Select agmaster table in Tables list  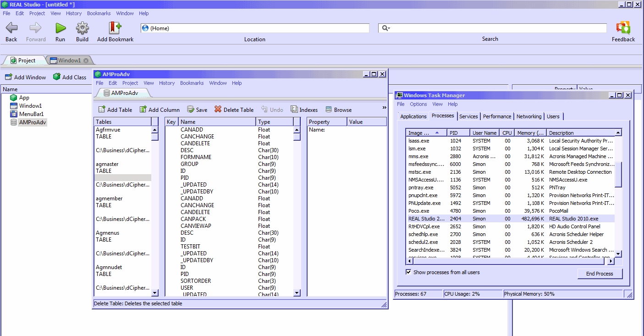tap(122, 164)
